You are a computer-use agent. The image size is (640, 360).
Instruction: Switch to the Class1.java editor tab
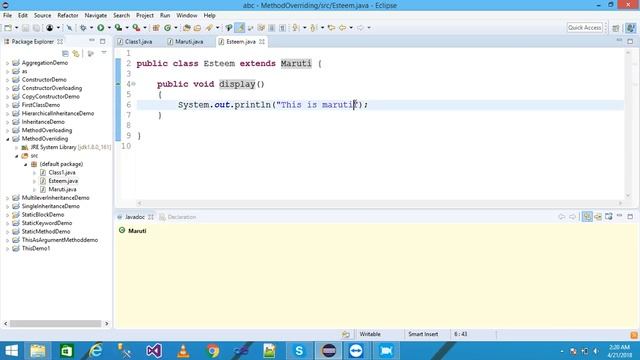(x=135, y=42)
